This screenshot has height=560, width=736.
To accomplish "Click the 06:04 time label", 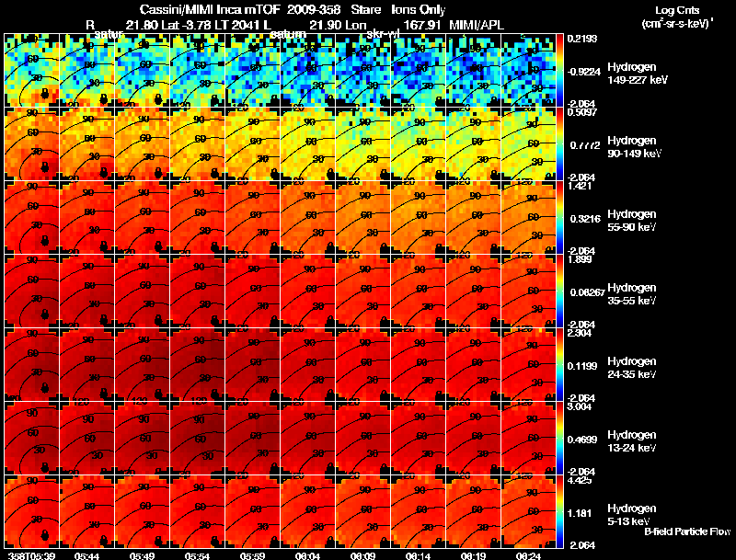I will pos(307,555).
